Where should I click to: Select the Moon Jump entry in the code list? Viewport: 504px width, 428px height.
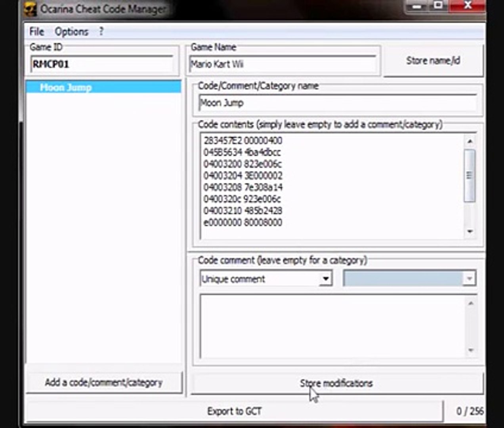pos(103,87)
